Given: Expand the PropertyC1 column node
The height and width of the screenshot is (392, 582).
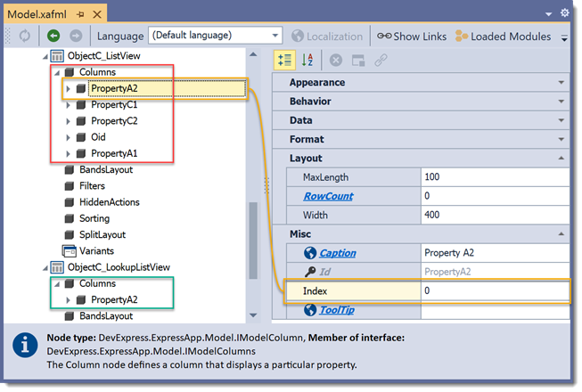Looking at the screenshot, I should tap(68, 105).
